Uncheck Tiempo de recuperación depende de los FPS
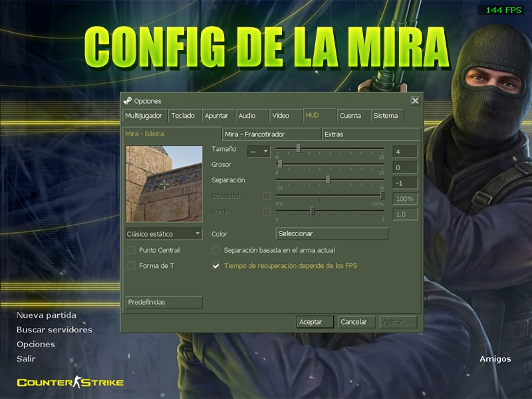The height and width of the screenshot is (399, 532). pyautogui.click(x=215, y=265)
